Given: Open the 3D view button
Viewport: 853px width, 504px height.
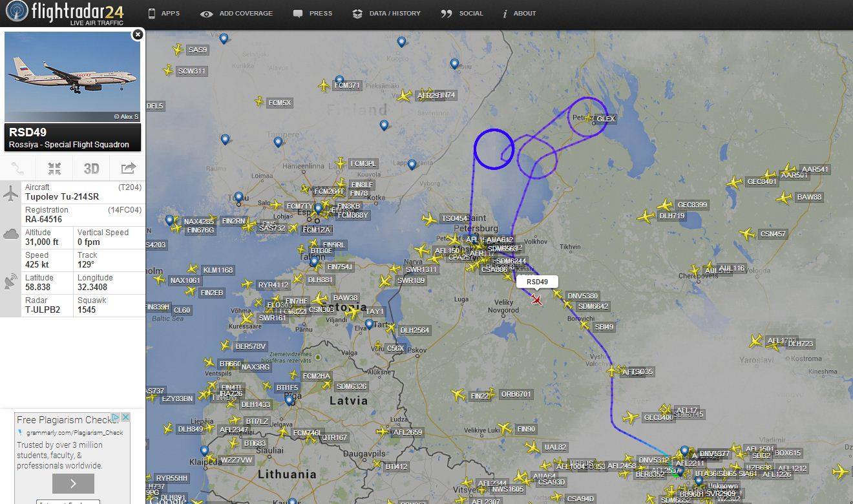Looking at the screenshot, I should click(91, 169).
